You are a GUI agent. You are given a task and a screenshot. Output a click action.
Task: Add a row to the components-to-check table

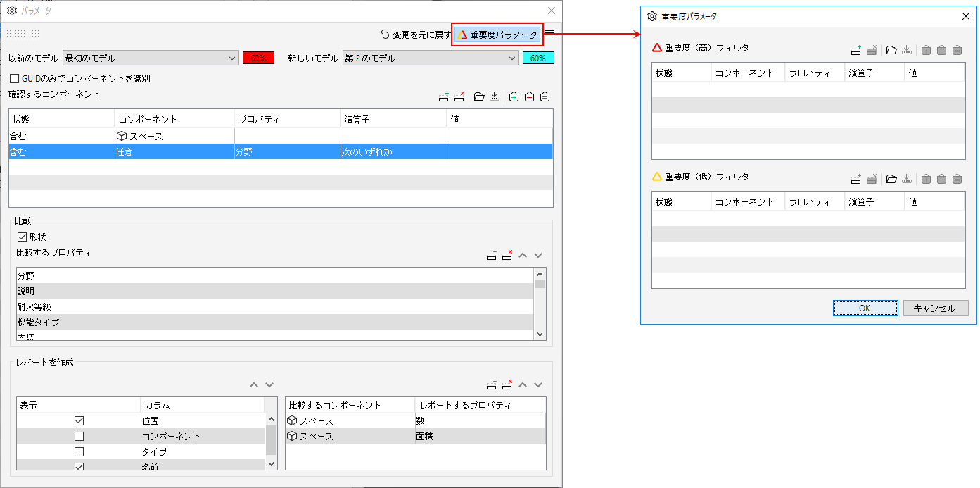pyautogui.click(x=443, y=97)
